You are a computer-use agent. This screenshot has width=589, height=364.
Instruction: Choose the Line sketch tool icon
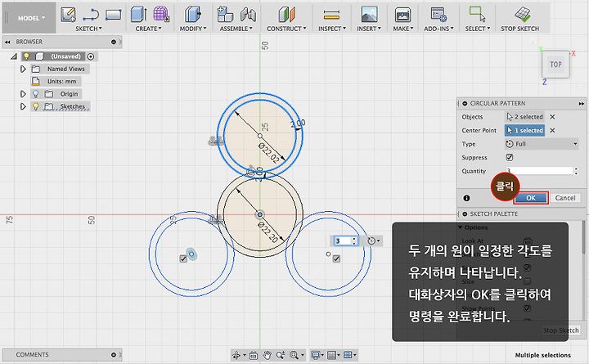91,15
